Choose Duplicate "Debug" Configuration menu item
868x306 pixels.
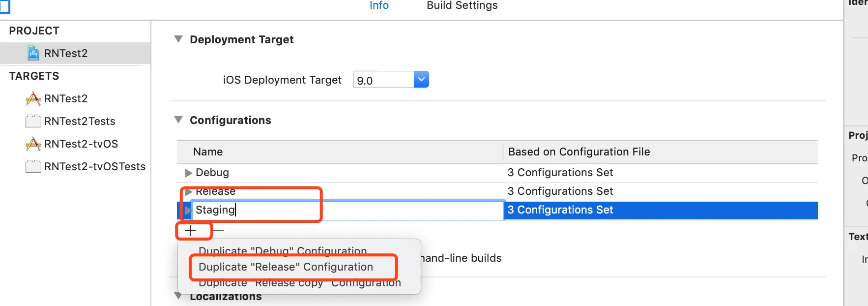[x=283, y=251]
